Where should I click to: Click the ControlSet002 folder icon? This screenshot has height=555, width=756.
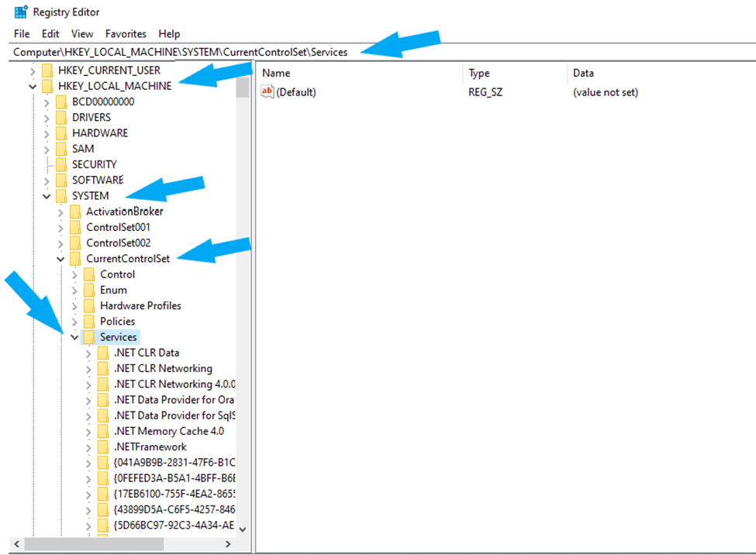(75, 243)
